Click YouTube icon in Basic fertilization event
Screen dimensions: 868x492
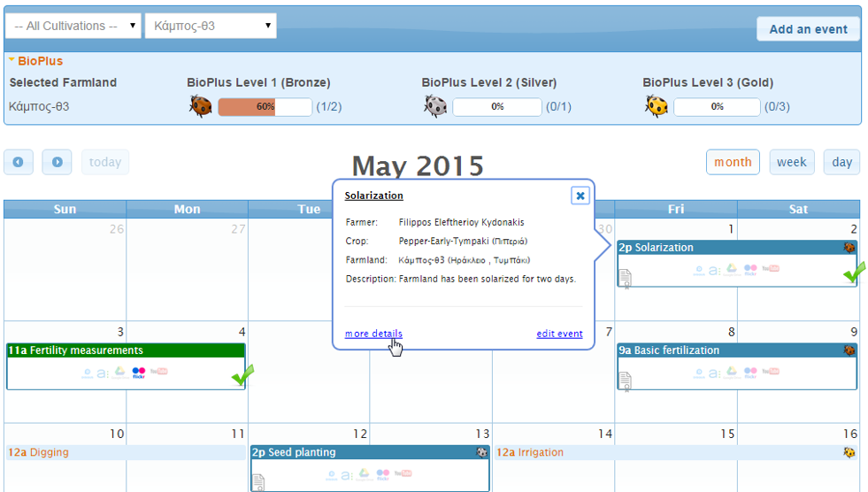pos(771,372)
